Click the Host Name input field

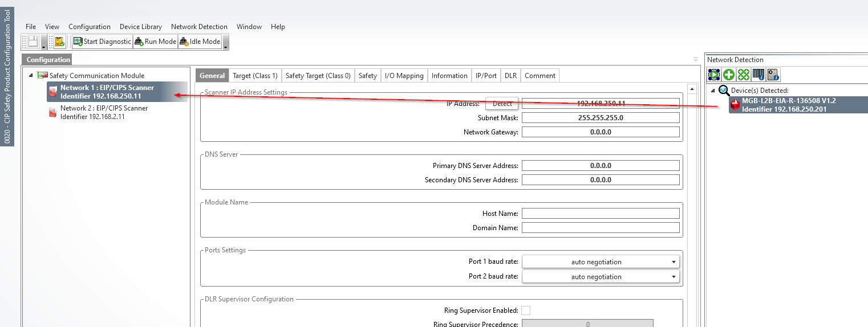(x=600, y=214)
